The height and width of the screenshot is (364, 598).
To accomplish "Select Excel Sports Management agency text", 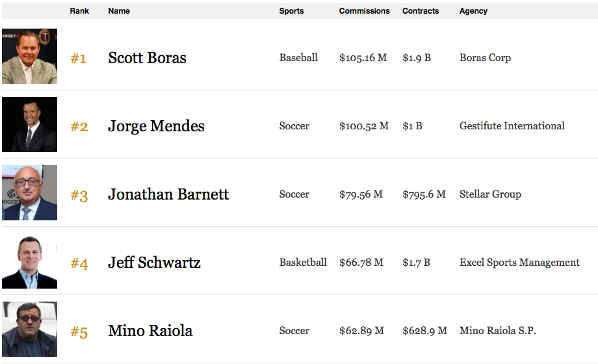I will click(x=519, y=263).
